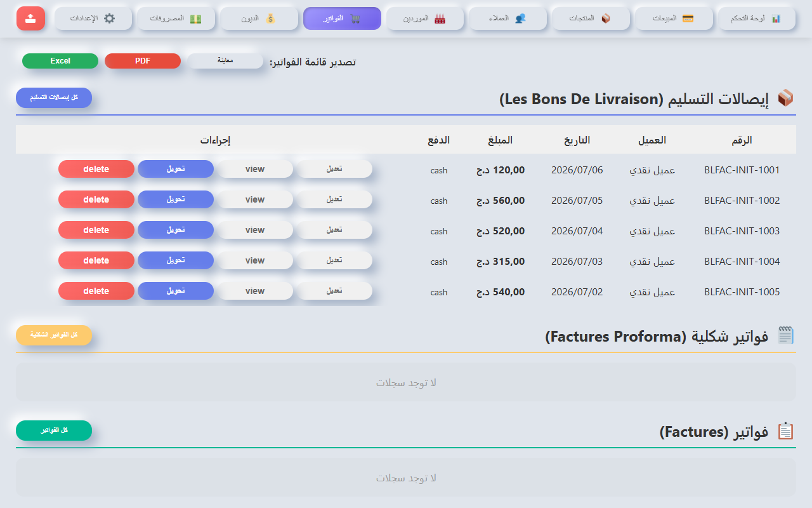812x508 pixels.
Task: Click the people icon in Customers tab
Action: point(520,18)
